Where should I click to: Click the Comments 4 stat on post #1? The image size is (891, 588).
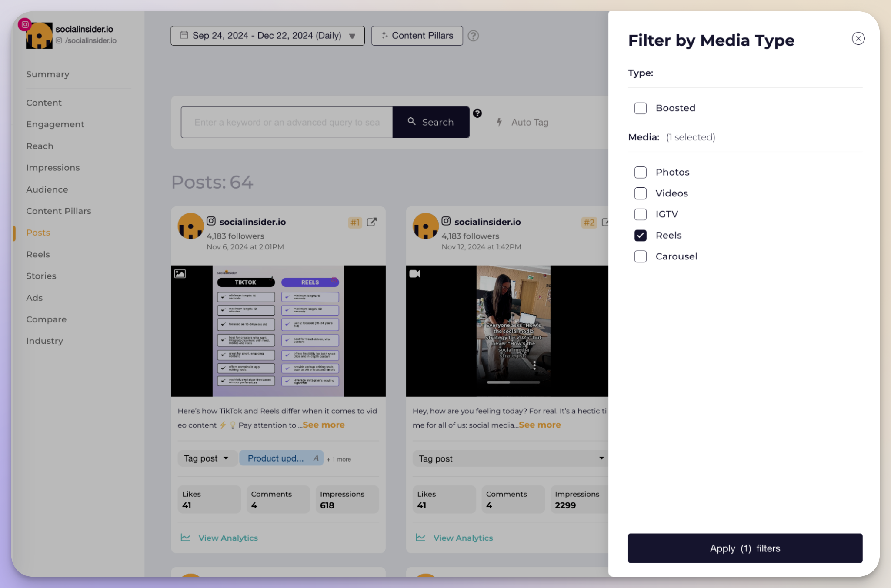[278, 499]
